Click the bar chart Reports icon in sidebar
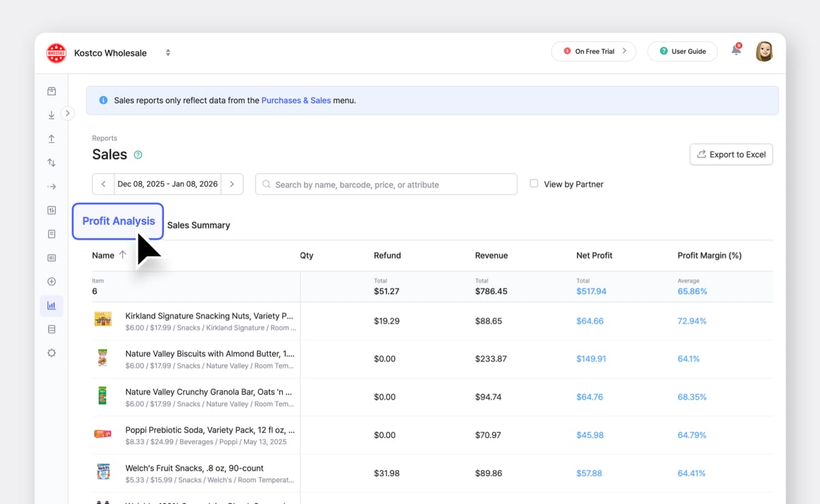The width and height of the screenshot is (820, 504). [x=51, y=305]
